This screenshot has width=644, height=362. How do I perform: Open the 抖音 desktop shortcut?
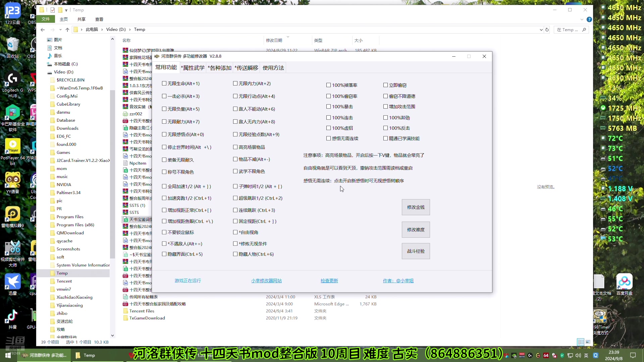coord(12,319)
